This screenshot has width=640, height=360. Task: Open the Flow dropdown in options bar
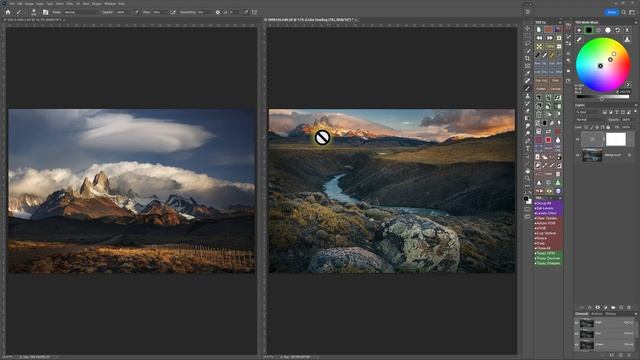coord(160,12)
